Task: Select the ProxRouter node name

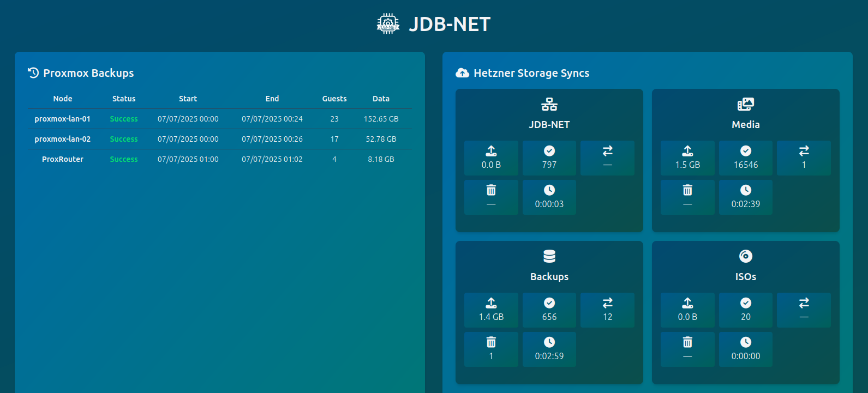Action: pos(63,159)
